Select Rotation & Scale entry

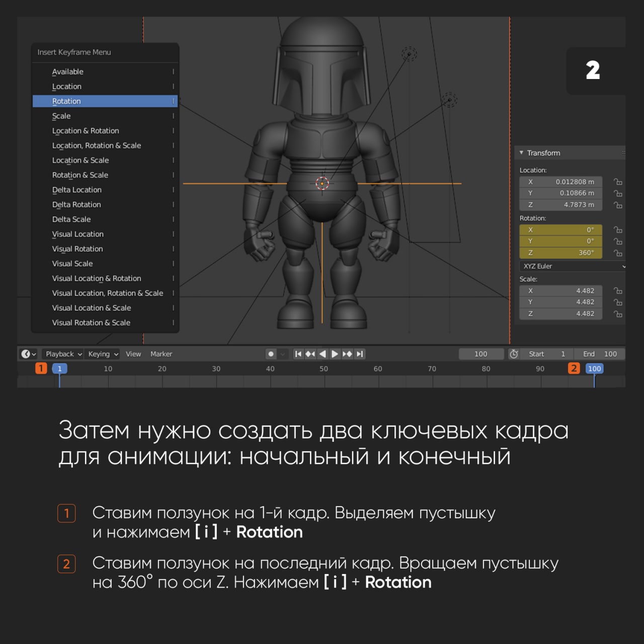105,175
